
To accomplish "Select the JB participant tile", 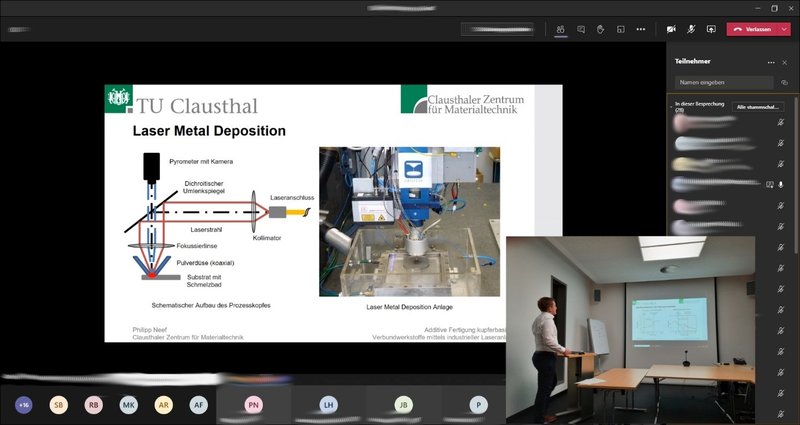I will pos(403,405).
